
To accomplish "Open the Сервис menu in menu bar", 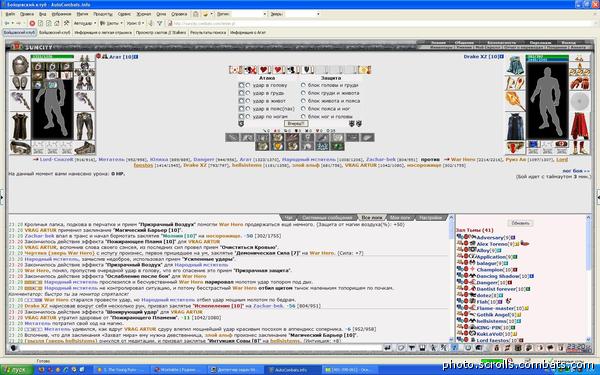I will tap(124, 14).
